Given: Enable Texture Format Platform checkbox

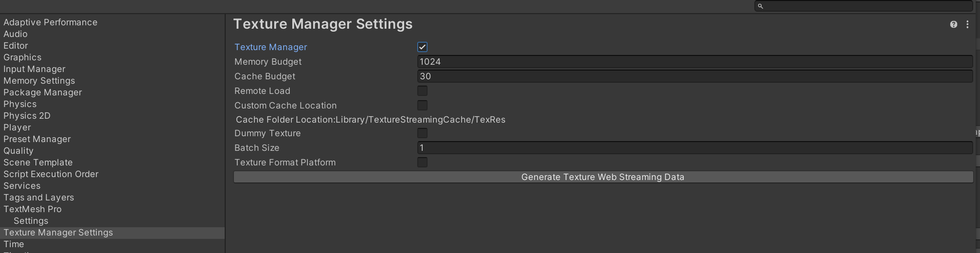Looking at the screenshot, I should click(422, 163).
